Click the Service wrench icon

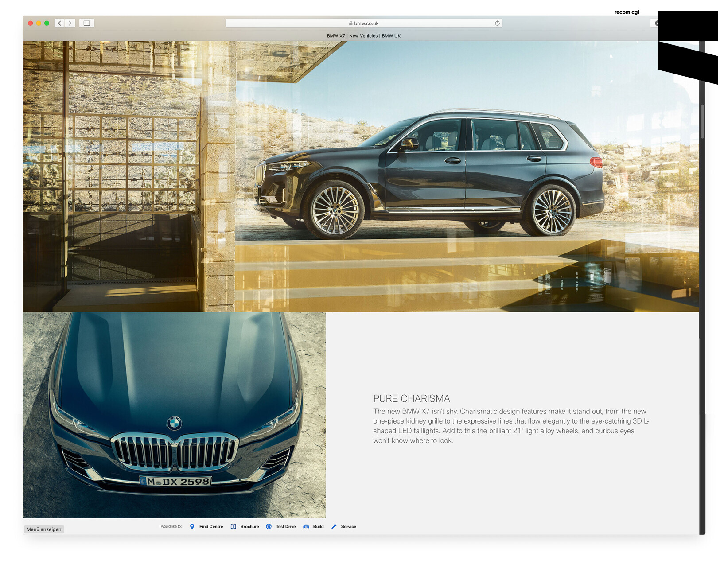[334, 526]
